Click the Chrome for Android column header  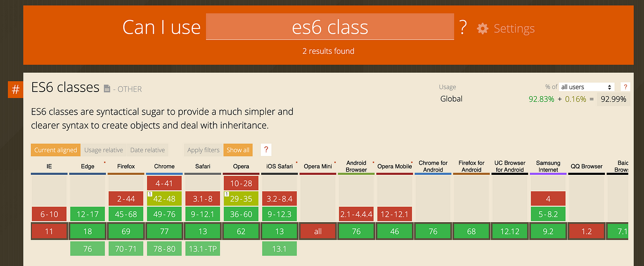pos(433,166)
